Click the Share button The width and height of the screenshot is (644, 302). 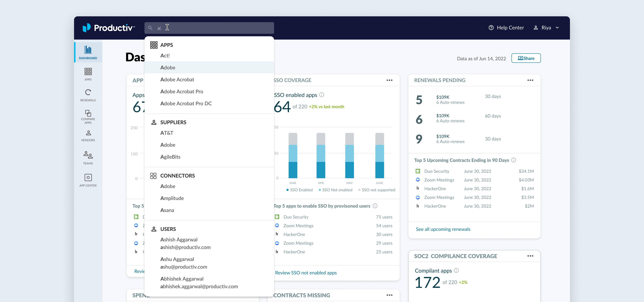tap(526, 58)
